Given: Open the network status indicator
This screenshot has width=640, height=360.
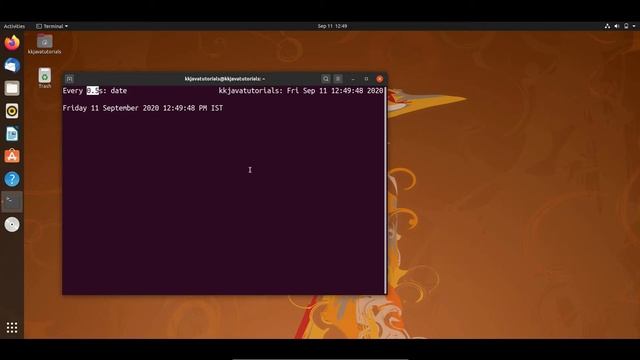Looking at the screenshot, I should pyautogui.click(x=607, y=26).
